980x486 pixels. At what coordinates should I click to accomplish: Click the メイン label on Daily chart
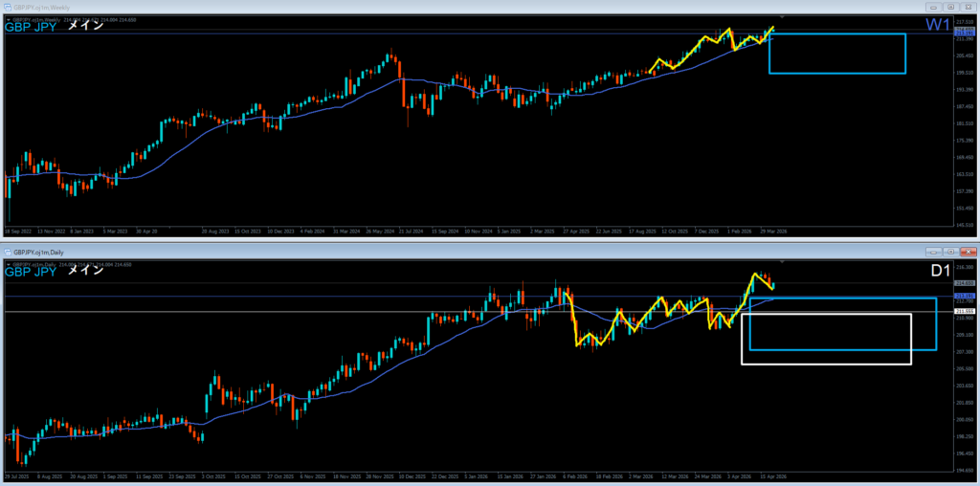pyautogui.click(x=85, y=271)
